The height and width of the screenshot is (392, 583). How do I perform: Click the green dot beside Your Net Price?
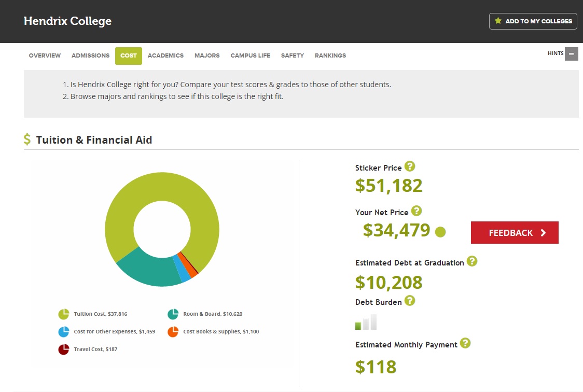tap(440, 232)
